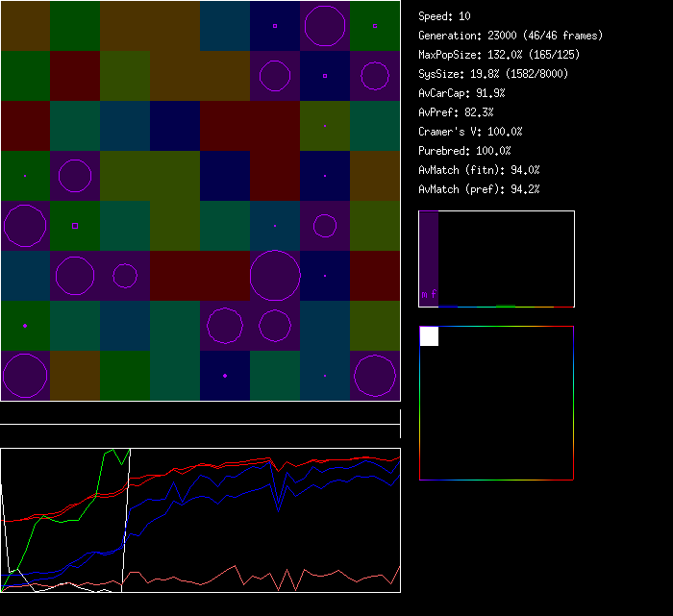Select the circle in the right column's second row
This screenshot has height=616, width=673.
375,76
